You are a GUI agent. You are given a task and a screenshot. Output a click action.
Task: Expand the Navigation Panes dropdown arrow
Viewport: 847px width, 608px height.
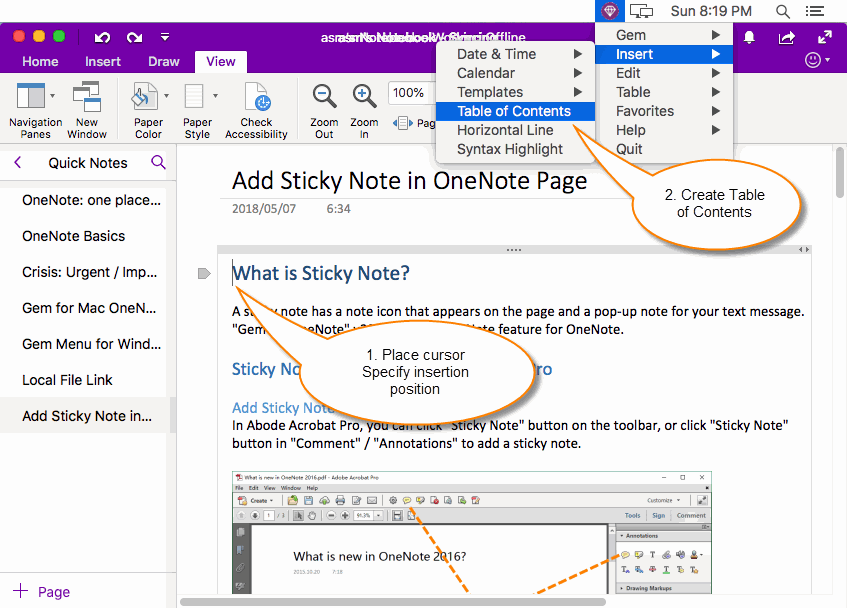52,96
